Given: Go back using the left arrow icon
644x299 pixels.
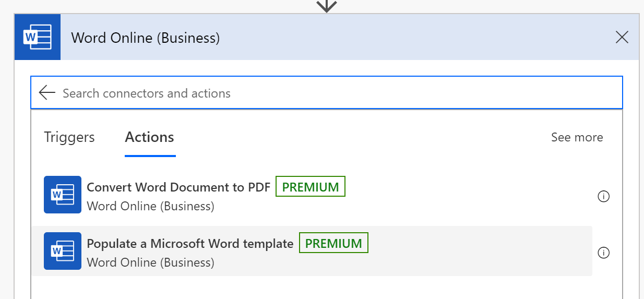Looking at the screenshot, I should (47, 93).
